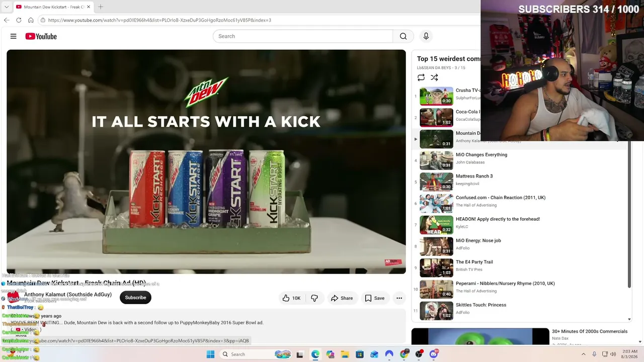Toggle playlist shuffle mode
The width and height of the screenshot is (644, 362).
pyautogui.click(x=434, y=77)
